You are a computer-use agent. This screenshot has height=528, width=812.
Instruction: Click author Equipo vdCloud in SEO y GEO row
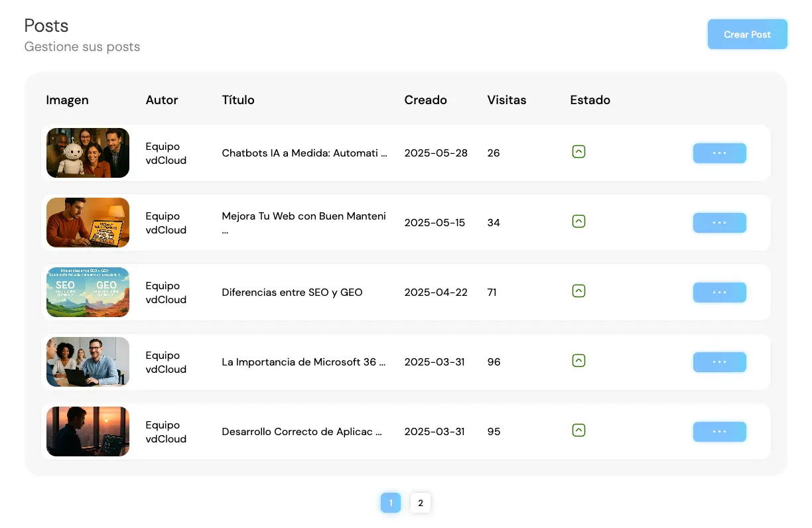166,293
